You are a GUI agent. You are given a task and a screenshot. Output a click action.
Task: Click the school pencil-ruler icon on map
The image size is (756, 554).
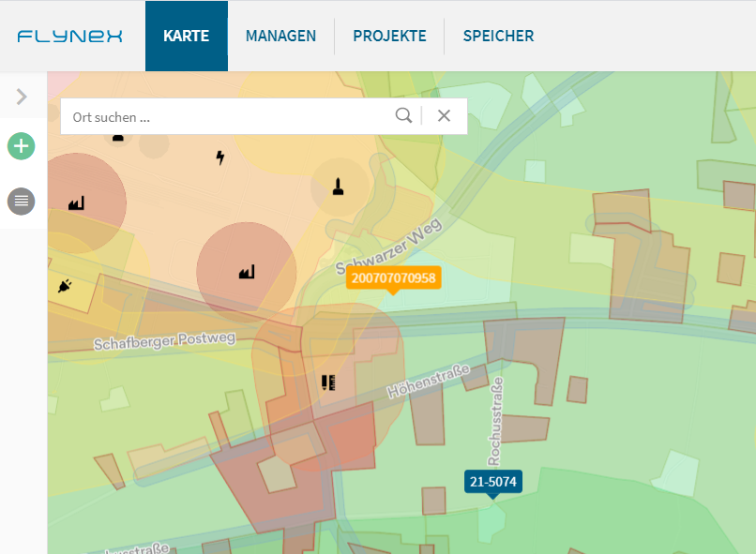click(328, 382)
